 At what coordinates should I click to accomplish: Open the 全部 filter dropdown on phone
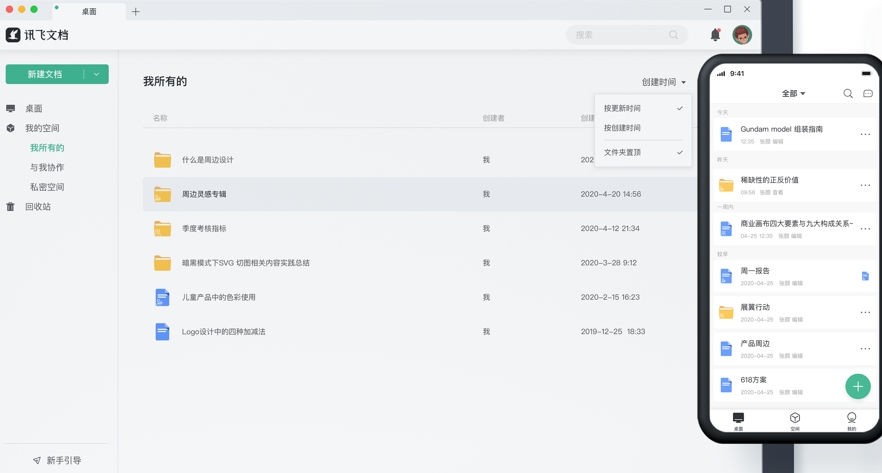793,93
